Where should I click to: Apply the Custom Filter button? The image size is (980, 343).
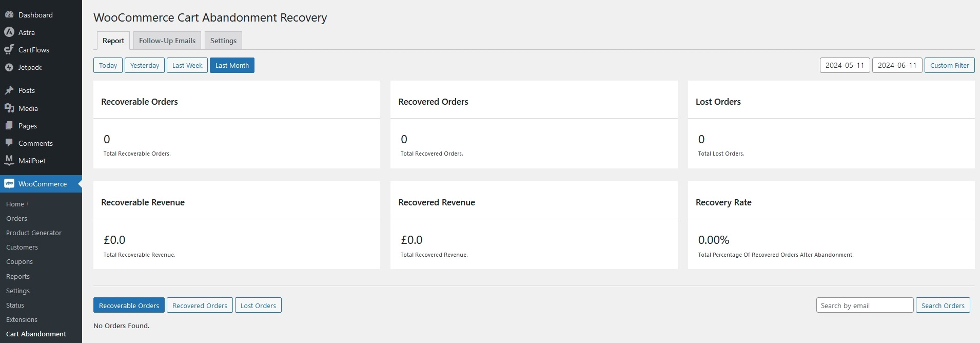[949, 65]
